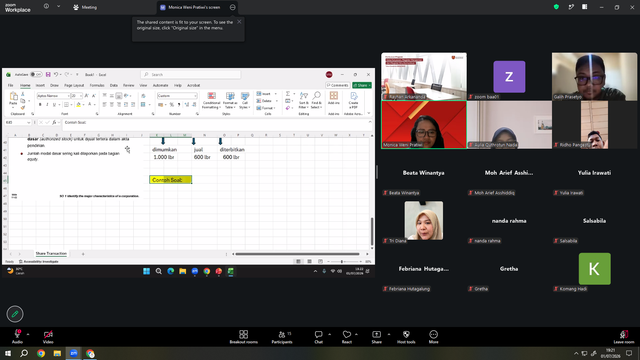Viewport: 640px width, 360px height.
Task: Expand reaction options arrow next to React
Action: click(x=356, y=334)
